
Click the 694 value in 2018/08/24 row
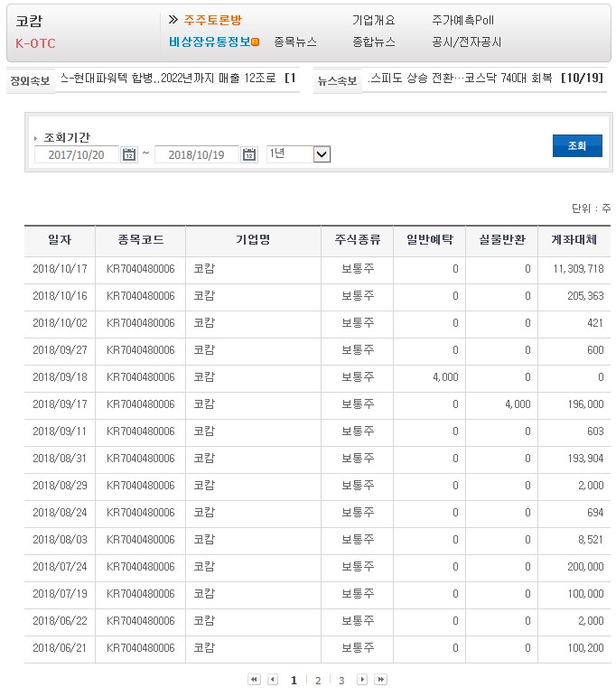pos(595,512)
